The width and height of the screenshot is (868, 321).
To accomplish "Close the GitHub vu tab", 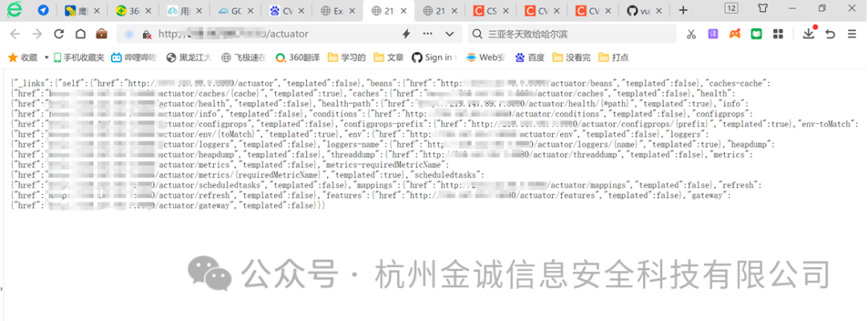I will (x=658, y=10).
